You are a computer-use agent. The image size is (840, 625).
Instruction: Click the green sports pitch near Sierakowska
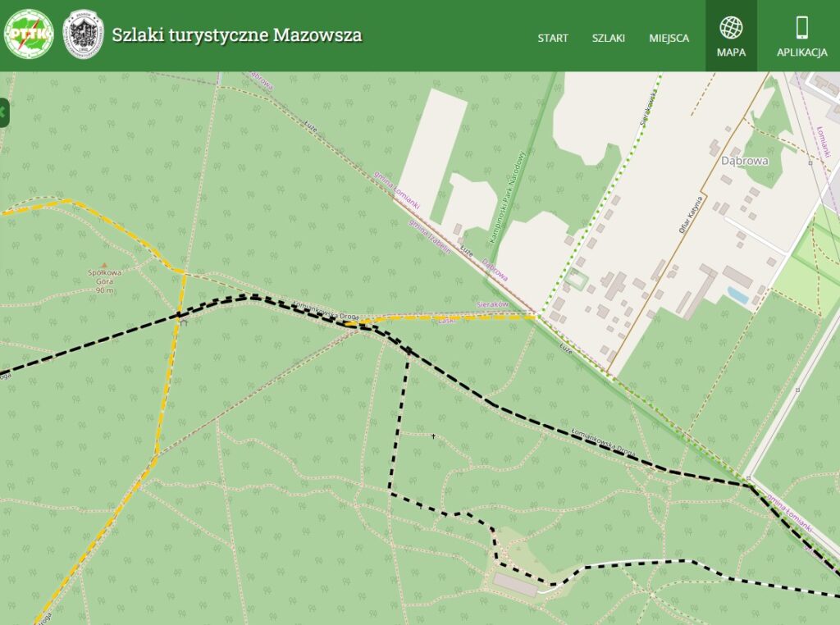click(577, 281)
